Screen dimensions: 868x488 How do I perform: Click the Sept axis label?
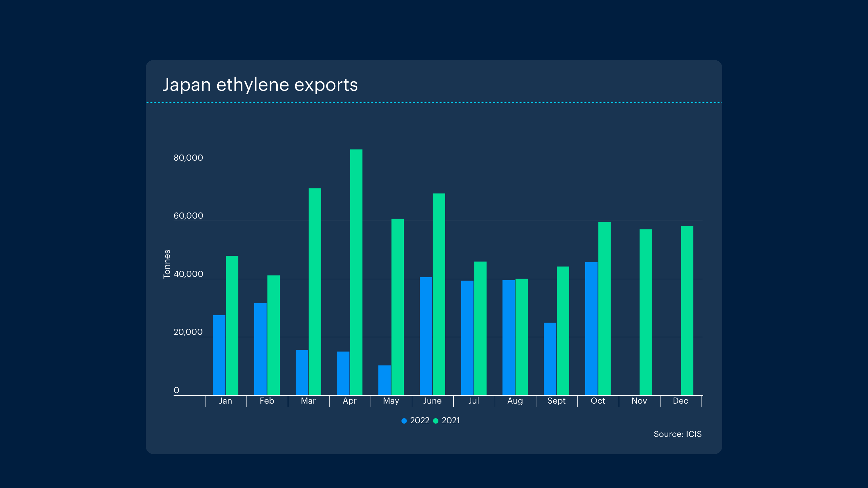[556, 401]
